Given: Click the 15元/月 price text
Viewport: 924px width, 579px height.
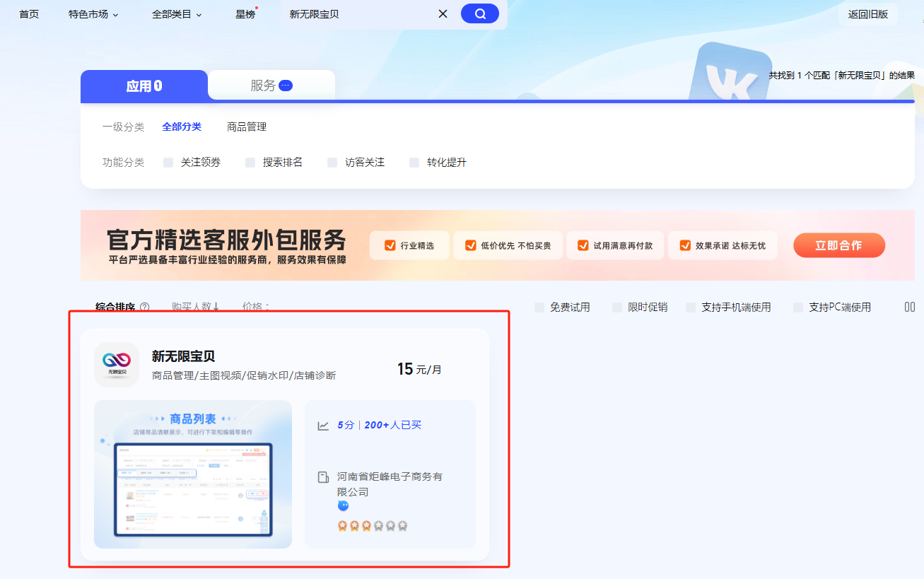Looking at the screenshot, I should [419, 369].
